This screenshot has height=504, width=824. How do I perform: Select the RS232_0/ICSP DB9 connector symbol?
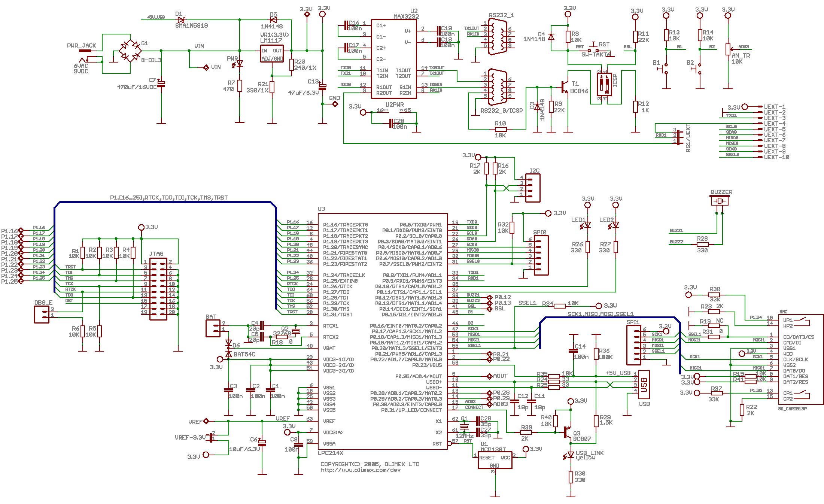coord(498,87)
